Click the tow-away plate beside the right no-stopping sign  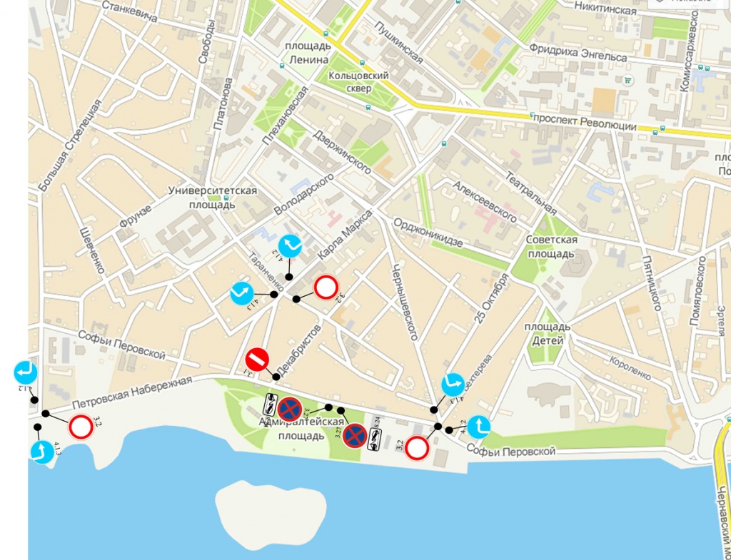(375, 440)
